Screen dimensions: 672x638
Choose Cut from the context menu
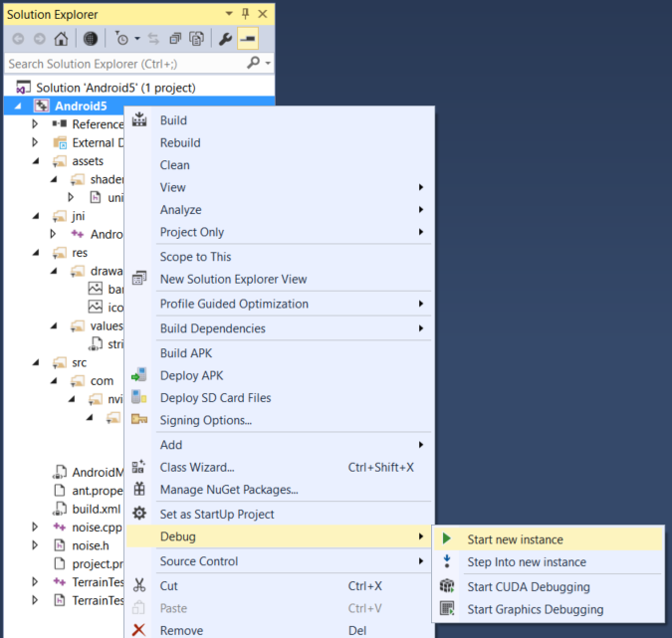point(280,585)
